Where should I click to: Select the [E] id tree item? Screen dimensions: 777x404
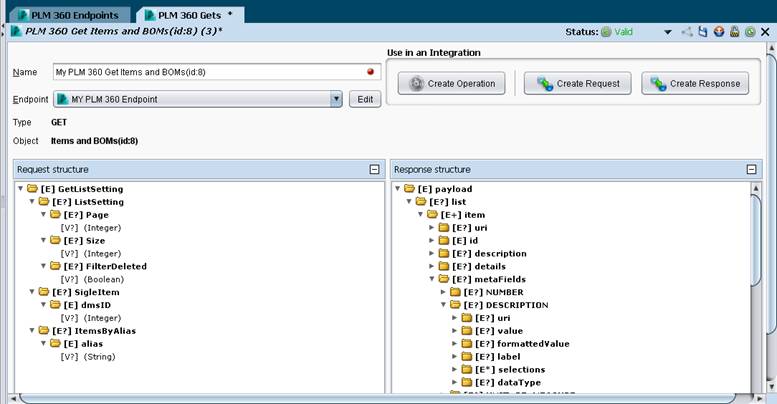pos(465,240)
